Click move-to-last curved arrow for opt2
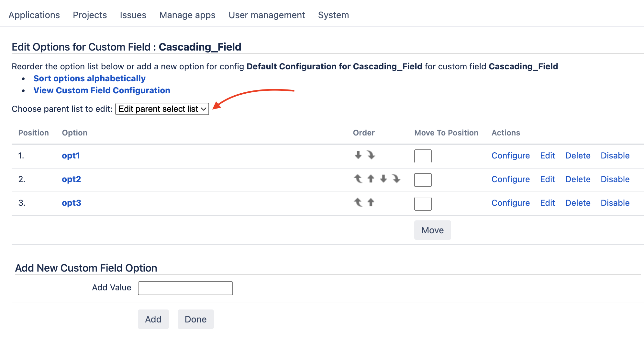This screenshot has width=644, height=350. 396,179
